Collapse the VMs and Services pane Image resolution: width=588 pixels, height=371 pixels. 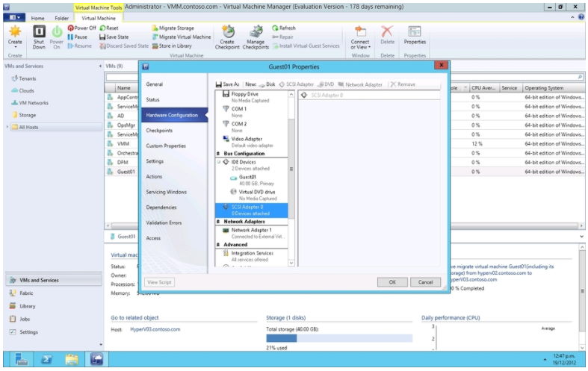(100, 66)
